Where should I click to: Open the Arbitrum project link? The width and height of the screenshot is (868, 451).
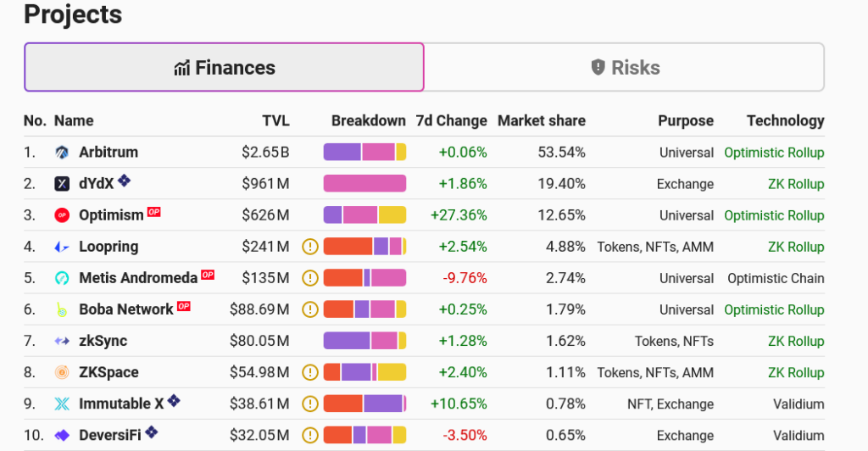(x=108, y=153)
